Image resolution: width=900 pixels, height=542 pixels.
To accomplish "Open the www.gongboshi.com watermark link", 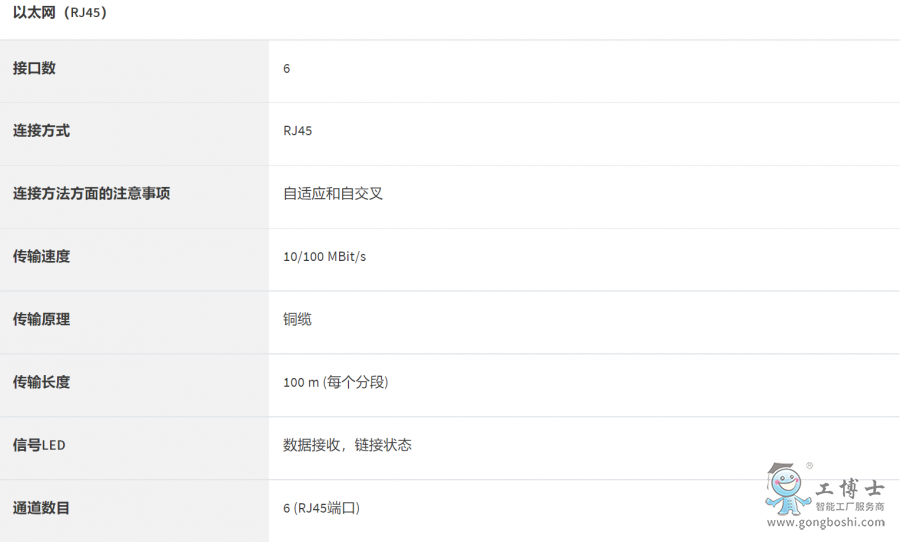I will [x=825, y=522].
